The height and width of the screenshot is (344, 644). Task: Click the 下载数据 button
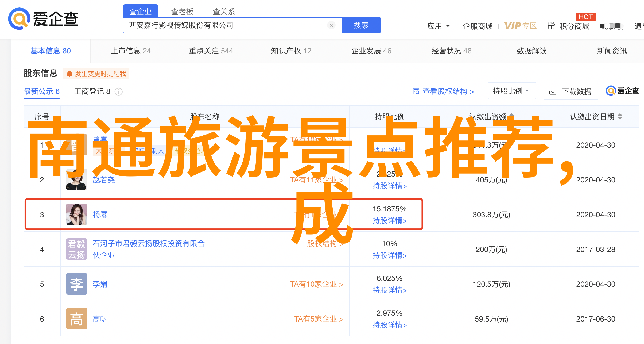tap(571, 91)
